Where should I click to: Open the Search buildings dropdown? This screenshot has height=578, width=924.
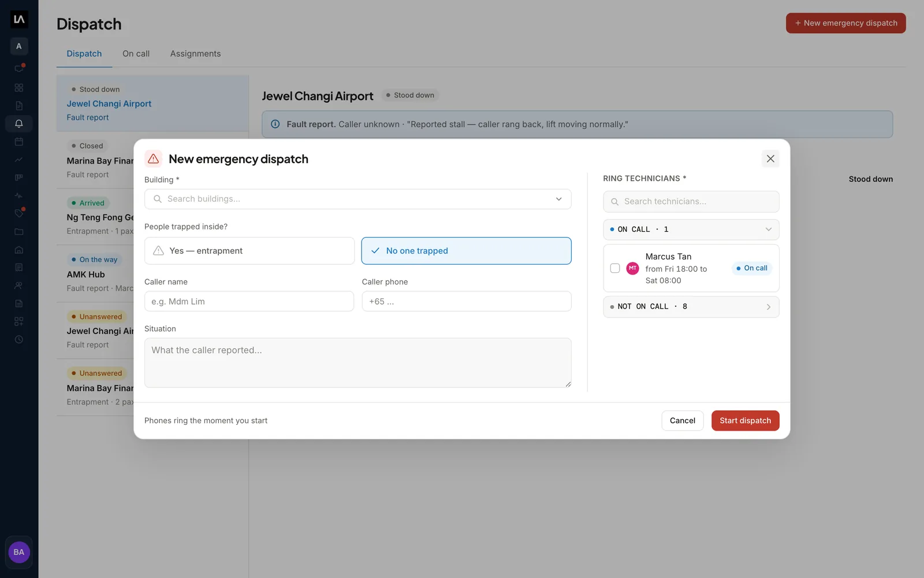358,199
